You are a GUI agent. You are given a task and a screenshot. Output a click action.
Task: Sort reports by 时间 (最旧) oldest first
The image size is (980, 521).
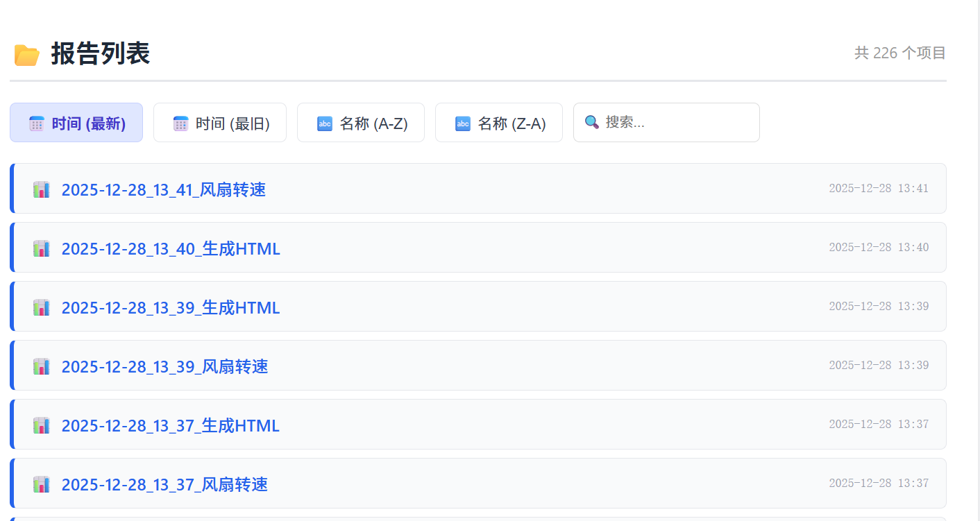tap(219, 123)
